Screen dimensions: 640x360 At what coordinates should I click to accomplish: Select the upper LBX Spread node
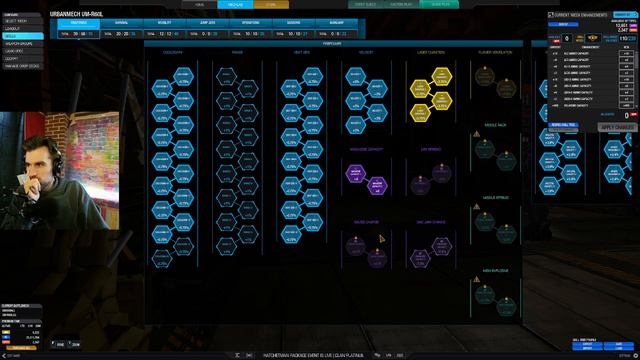(x=442, y=173)
